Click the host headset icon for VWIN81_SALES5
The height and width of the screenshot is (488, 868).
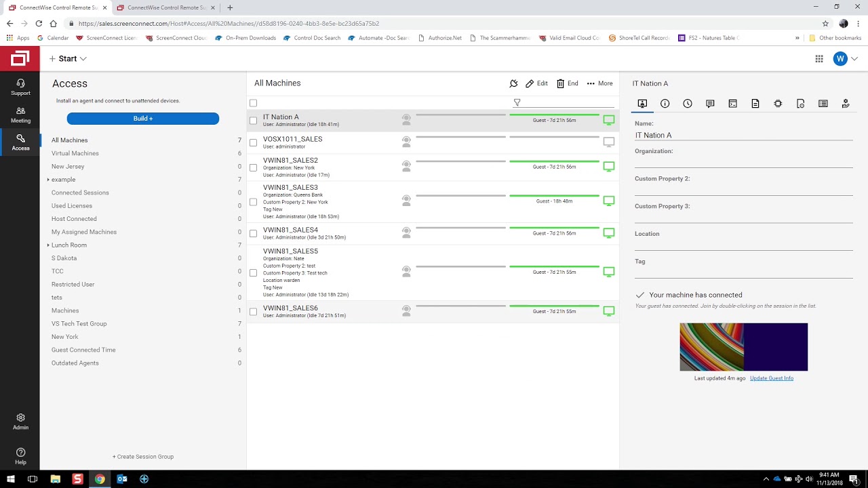(406, 272)
